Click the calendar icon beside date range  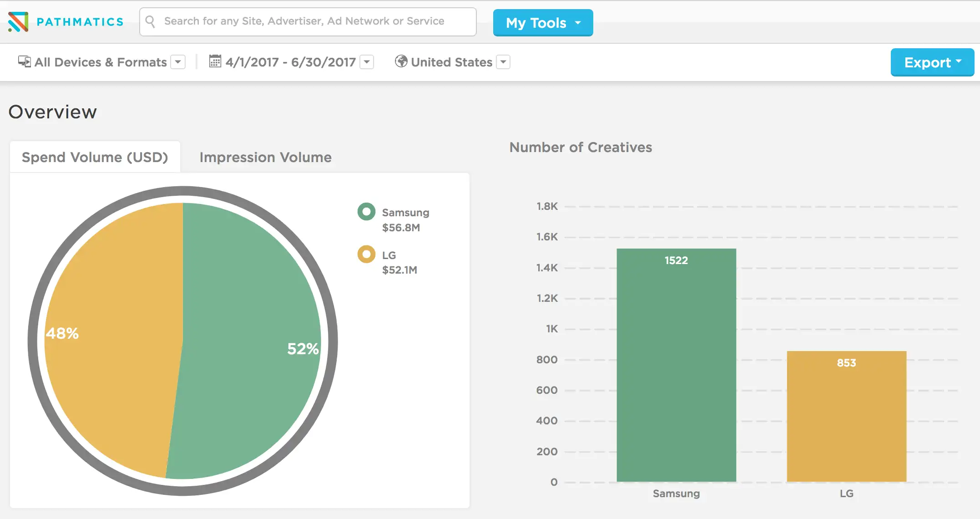(x=215, y=61)
